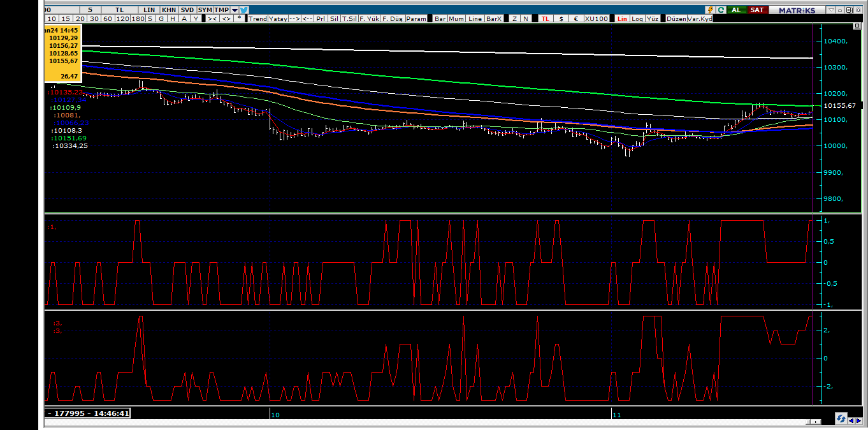
Task: Click the horizontal scrollbar right arrow
Action: tap(816, 422)
